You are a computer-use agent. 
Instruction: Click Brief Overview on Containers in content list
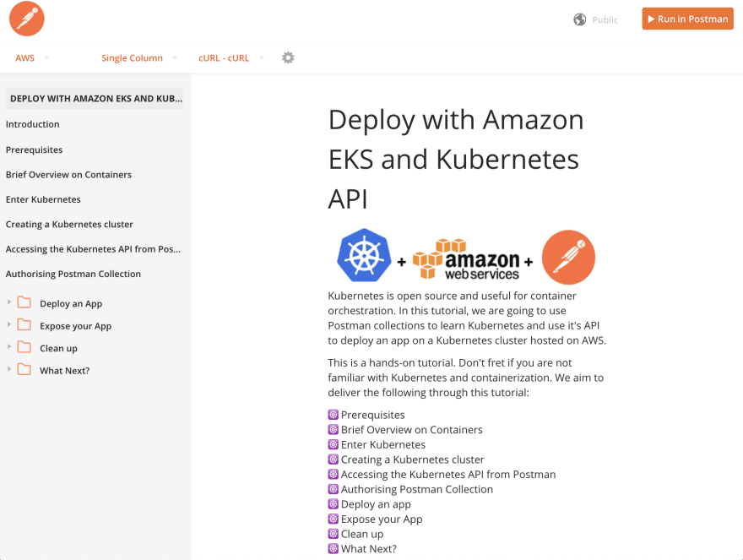[x=412, y=430]
